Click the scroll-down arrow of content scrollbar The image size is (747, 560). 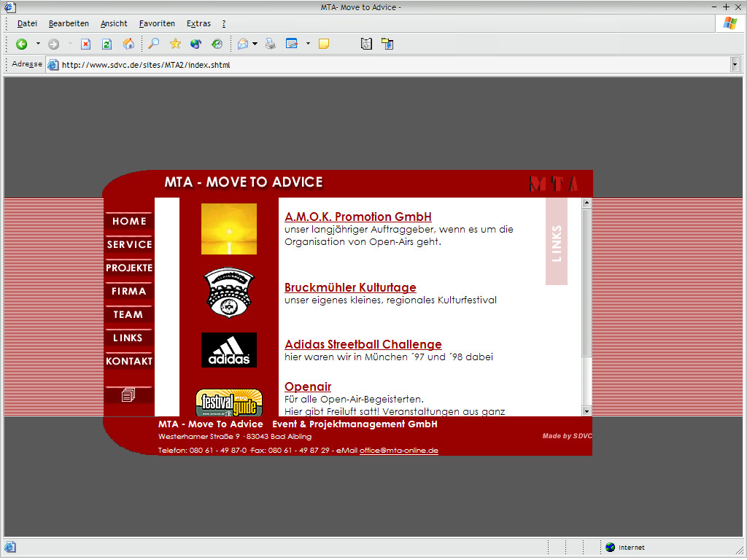click(x=587, y=411)
